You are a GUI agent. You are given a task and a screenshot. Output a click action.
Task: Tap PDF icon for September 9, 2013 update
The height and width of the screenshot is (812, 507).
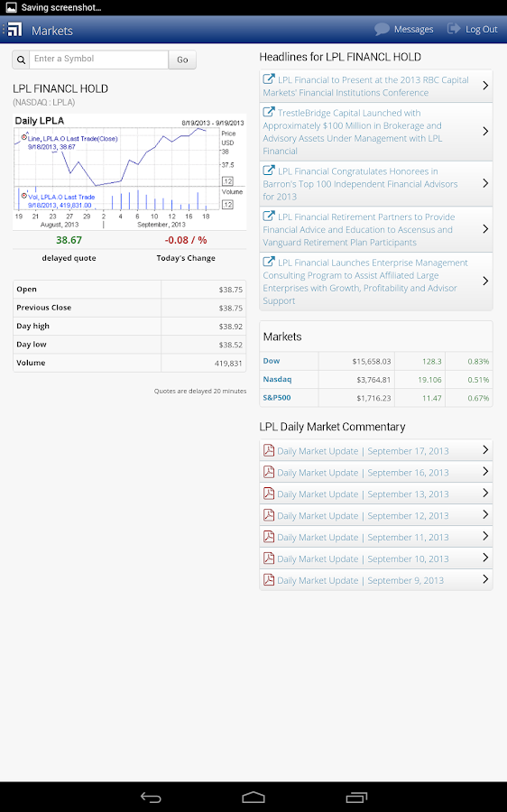(x=269, y=579)
